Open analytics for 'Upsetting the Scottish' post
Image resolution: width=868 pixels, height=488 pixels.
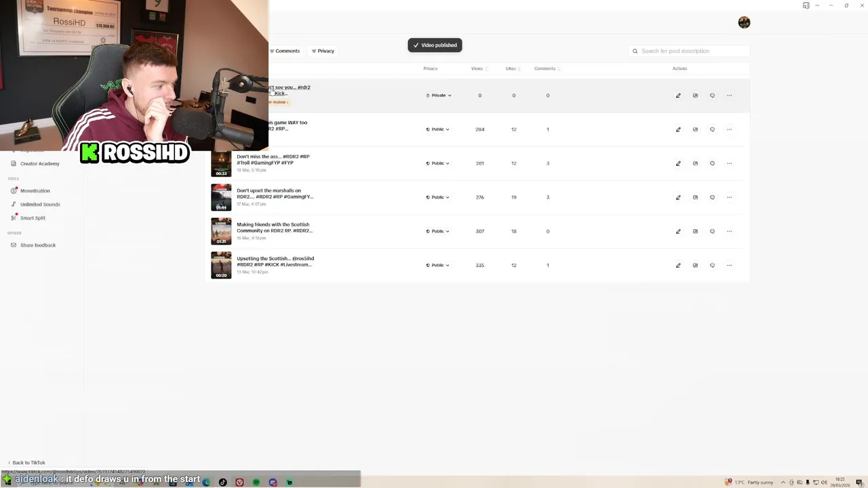[x=695, y=265]
